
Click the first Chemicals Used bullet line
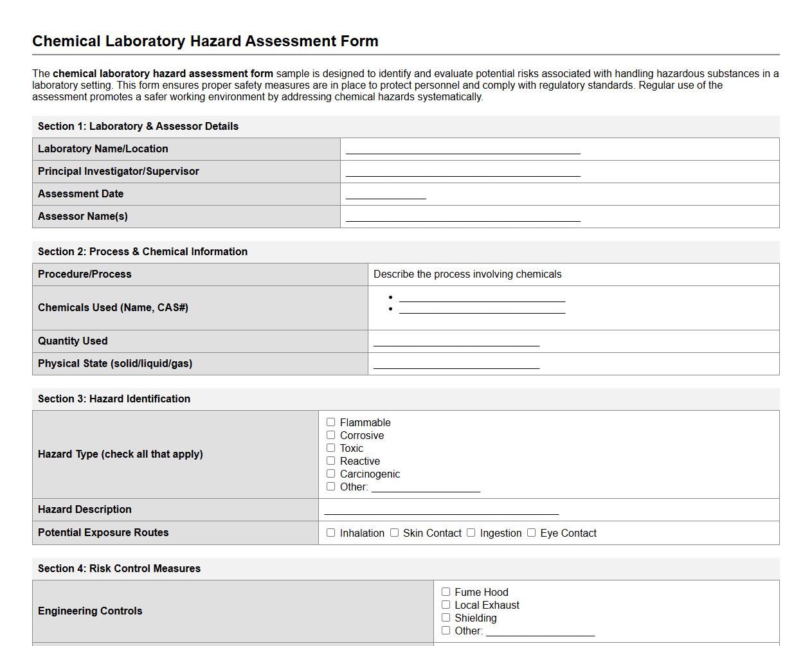point(482,298)
